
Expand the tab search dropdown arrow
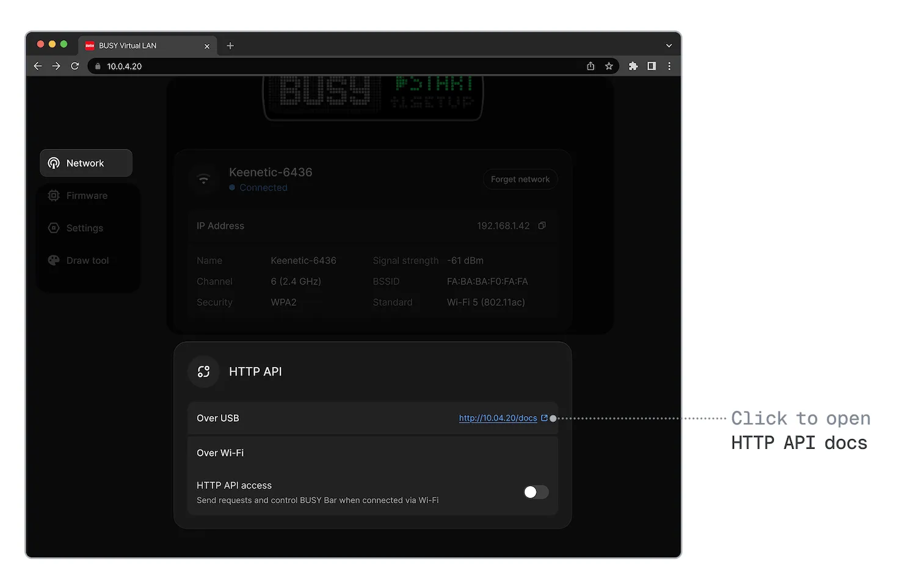pyautogui.click(x=669, y=46)
